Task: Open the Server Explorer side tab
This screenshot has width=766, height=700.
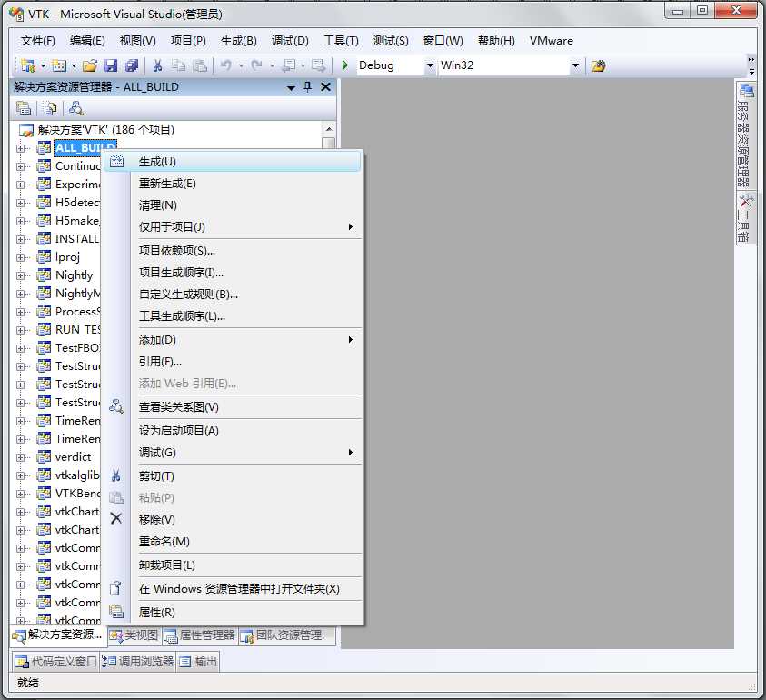Action: [745, 135]
